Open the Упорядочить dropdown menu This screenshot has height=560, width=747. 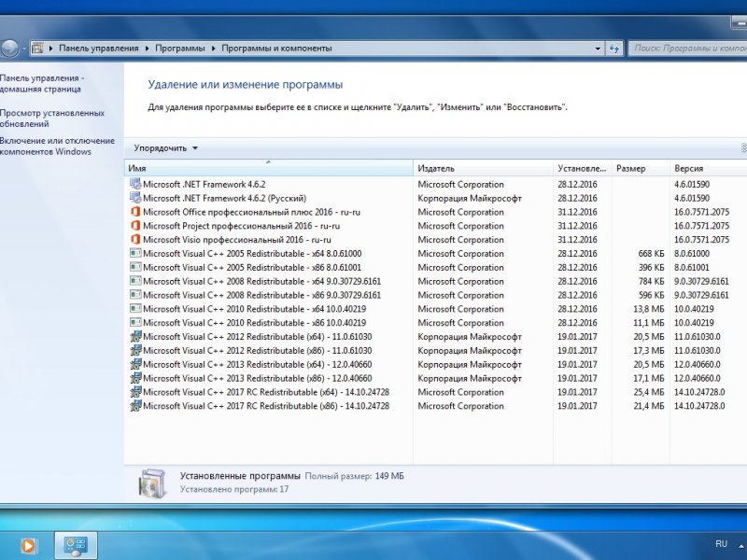pos(165,148)
